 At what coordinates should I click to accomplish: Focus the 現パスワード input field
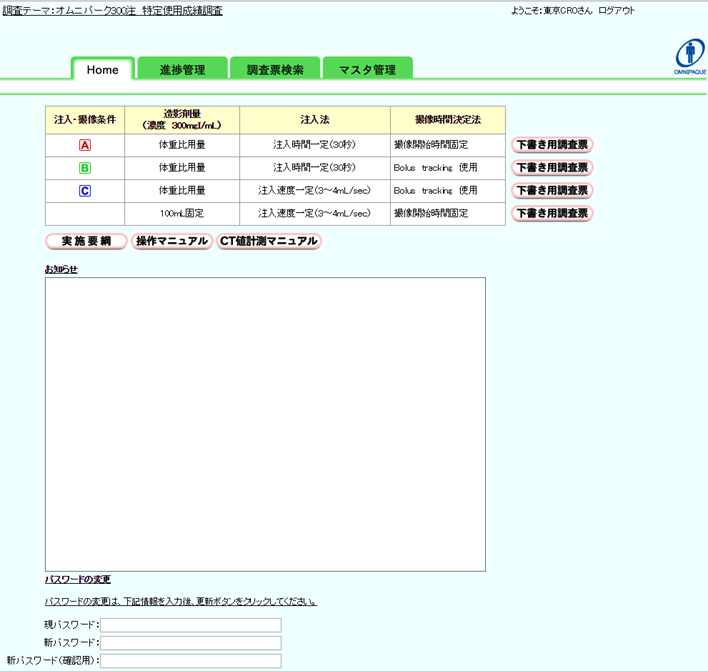[x=191, y=625]
